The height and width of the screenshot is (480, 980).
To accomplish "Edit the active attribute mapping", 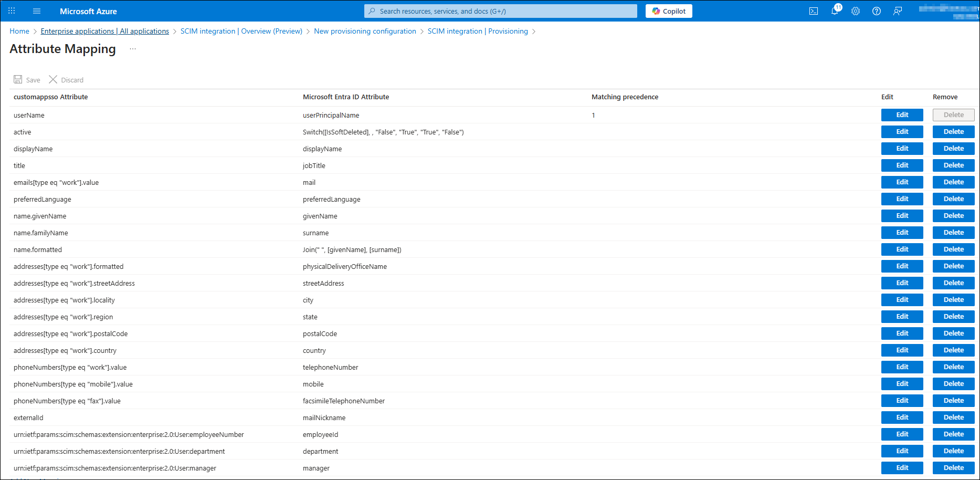I will click(902, 132).
